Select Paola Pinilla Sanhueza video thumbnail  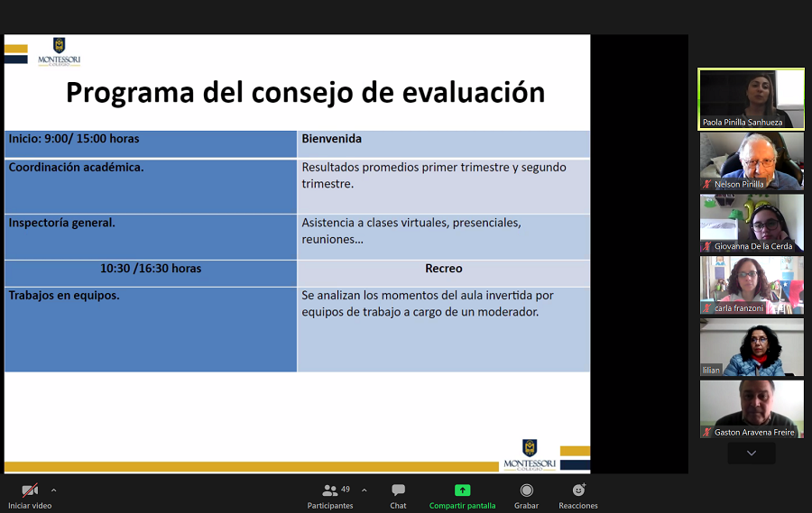coord(752,99)
